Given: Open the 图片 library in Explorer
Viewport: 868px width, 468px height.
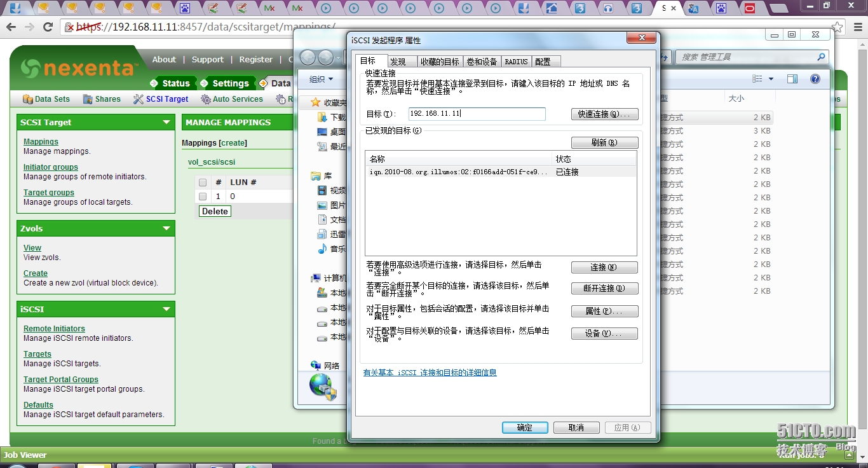Looking at the screenshot, I should pyautogui.click(x=332, y=205).
